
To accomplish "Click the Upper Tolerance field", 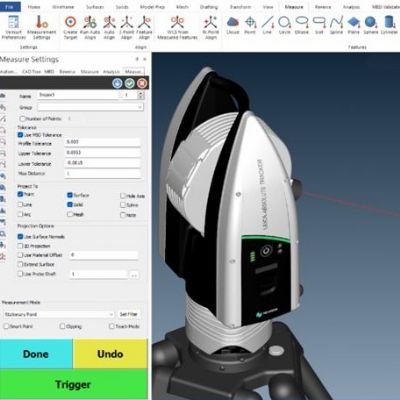I will tap(102, 153).
